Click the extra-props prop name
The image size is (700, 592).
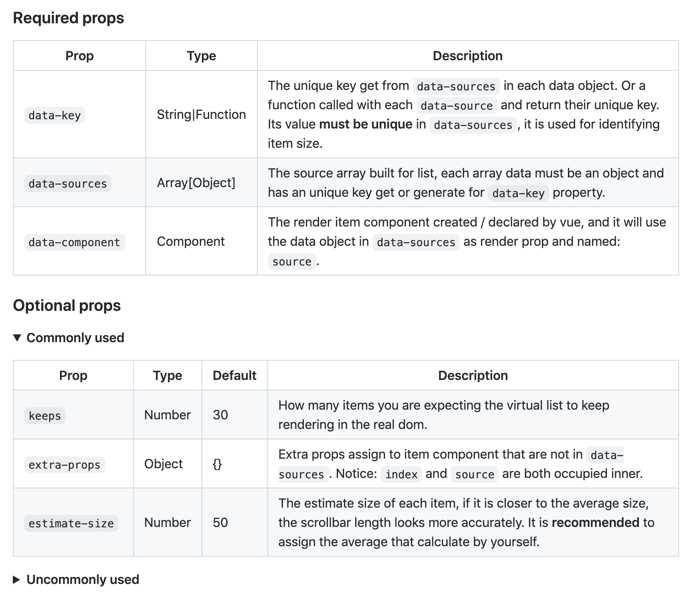click(64, 465)
